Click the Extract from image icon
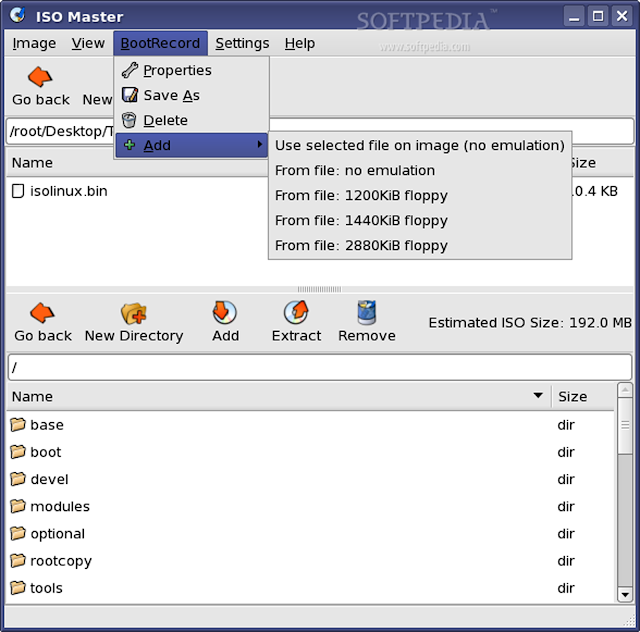The image size is (640, 632). (x=296, y=313)
